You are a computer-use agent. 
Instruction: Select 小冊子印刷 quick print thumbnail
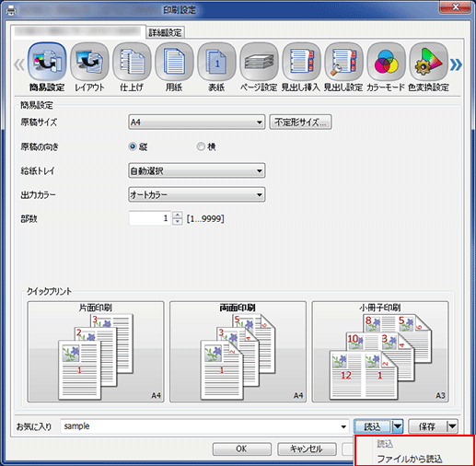(x=380, y=352)
